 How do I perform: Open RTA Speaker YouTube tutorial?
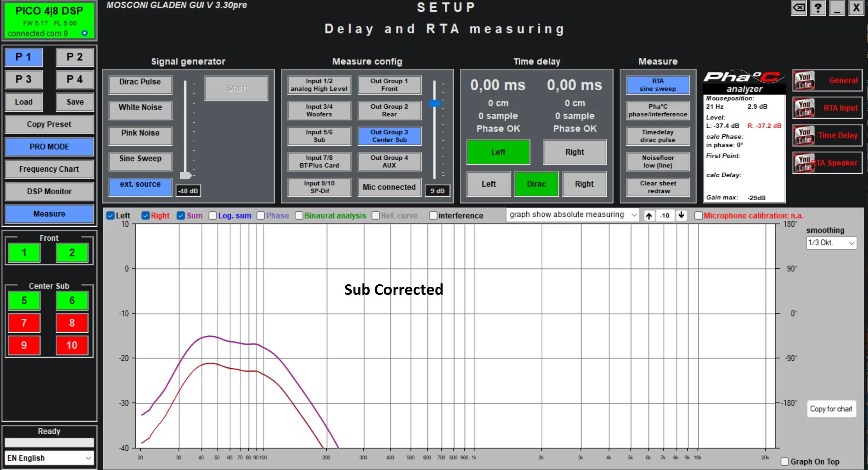click(828, 163)
